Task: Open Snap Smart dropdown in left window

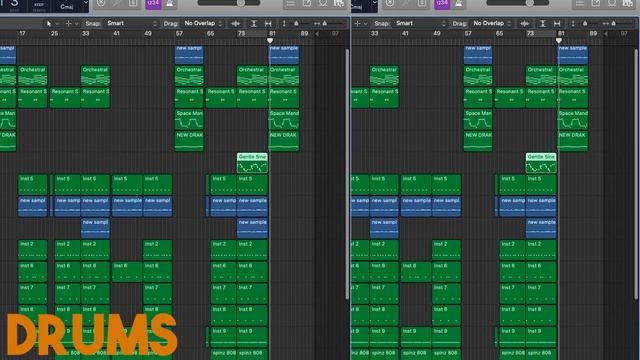Action: click(131, 24)
